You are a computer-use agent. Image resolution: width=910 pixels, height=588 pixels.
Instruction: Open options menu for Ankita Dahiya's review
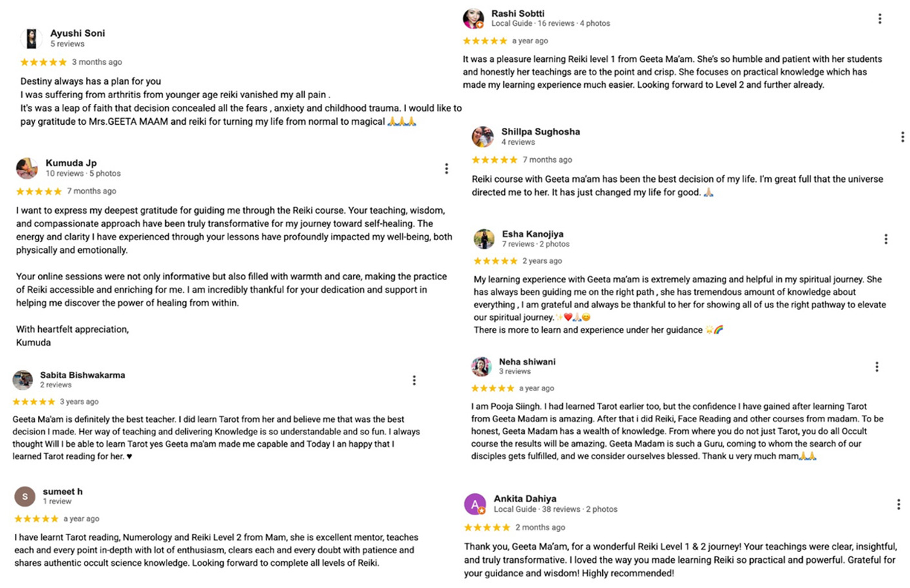[x=898, y=504]
